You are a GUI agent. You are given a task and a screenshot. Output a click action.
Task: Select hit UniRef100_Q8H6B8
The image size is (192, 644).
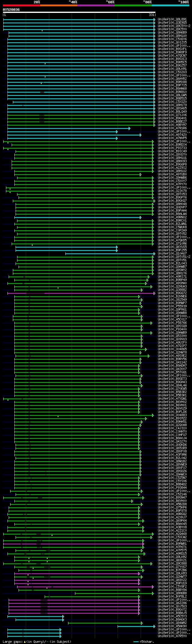(172, 593)
